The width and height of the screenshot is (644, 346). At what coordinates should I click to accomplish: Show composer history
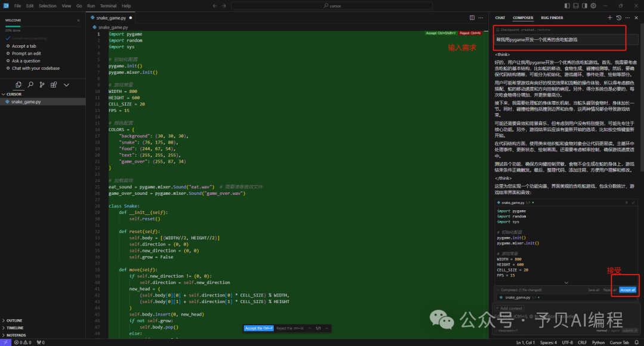point(619,18)
